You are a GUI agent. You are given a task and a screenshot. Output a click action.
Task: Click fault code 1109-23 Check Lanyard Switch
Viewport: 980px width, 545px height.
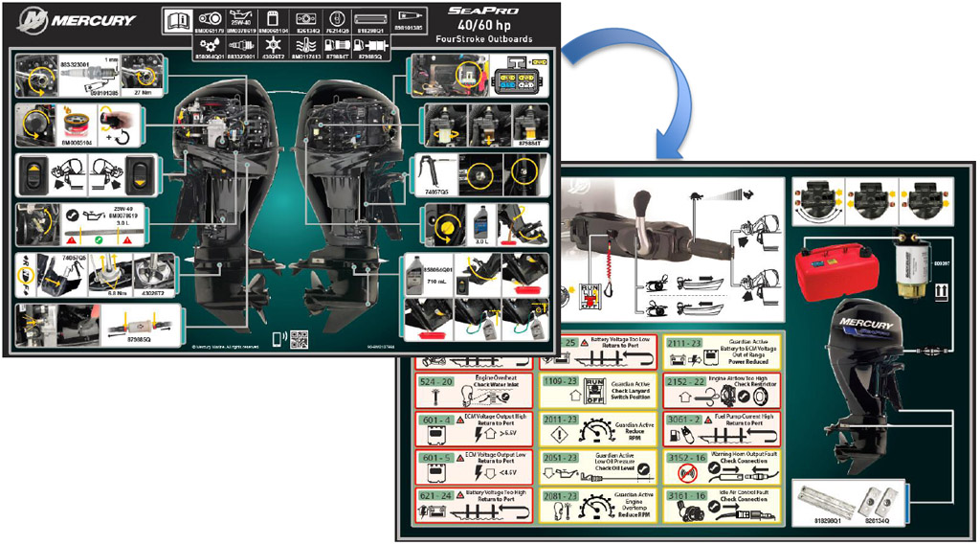click(x=597, y=391)
